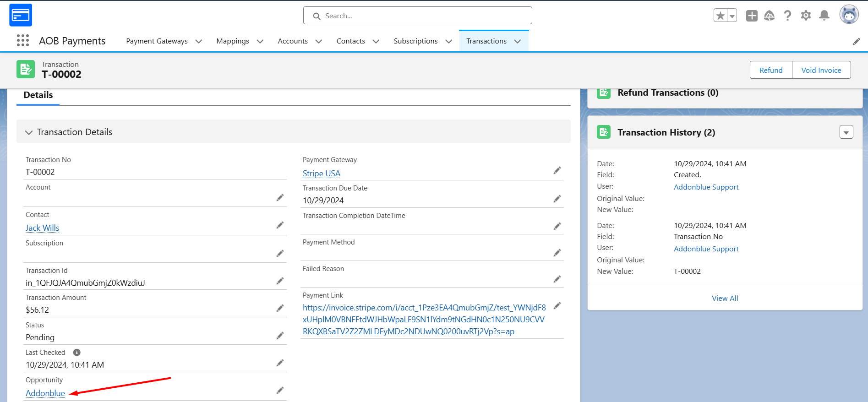The height and width of the screenshot is (402, 868).
Task: Edit the Payment Method pencil
Action: coord(557,253)
